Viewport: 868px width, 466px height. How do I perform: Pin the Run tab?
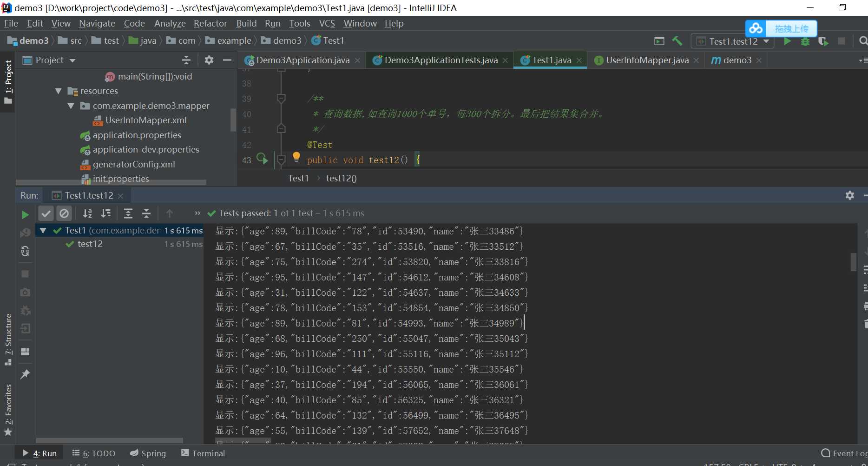tap(25, 374)
